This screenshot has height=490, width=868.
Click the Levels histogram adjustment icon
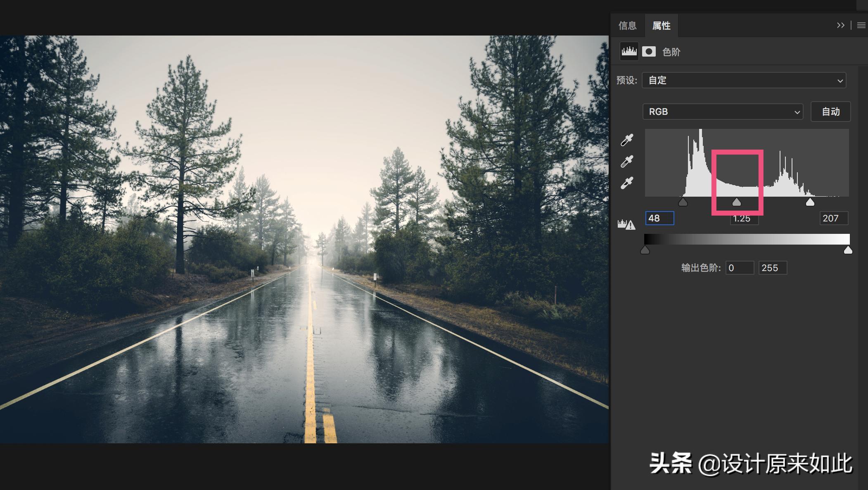pyautogui.click(x=629, y=52)
